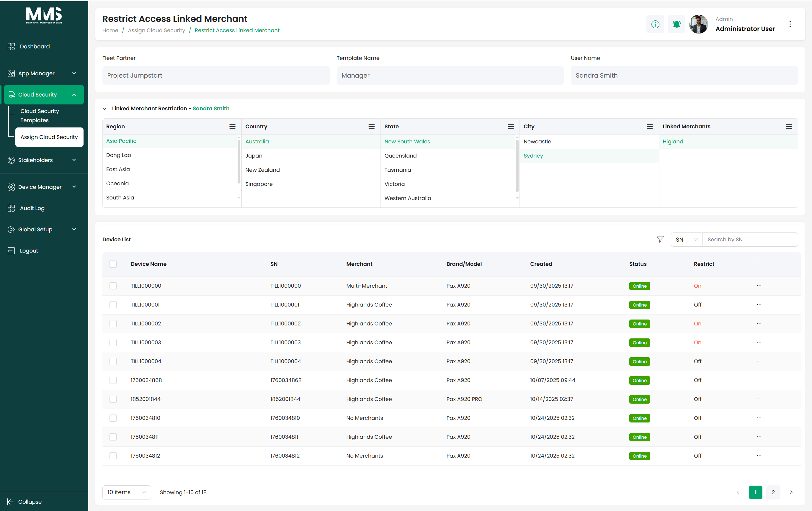Tick the checkbox for TILL1000001
The height and width of the screenshot is (511, 812).
[113, 305]
